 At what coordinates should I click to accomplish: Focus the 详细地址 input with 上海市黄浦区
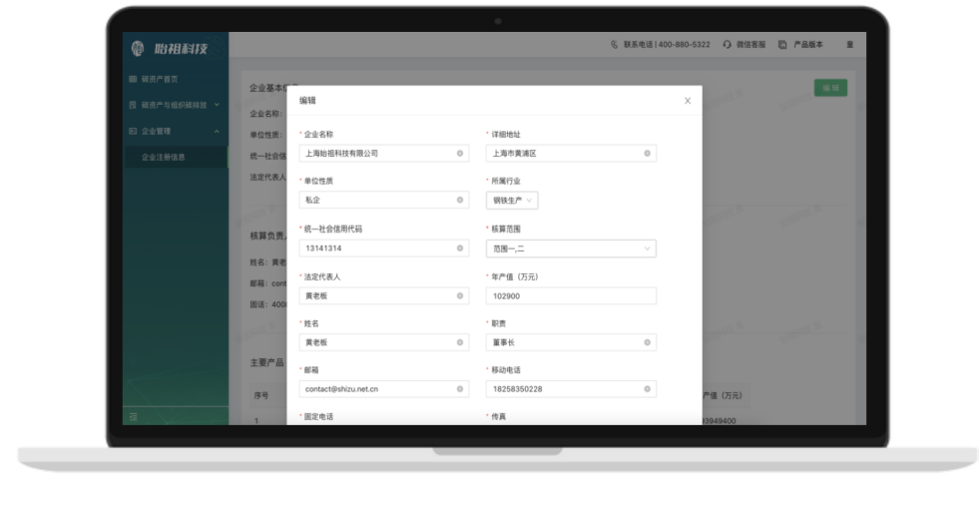(x=571, y=153)
